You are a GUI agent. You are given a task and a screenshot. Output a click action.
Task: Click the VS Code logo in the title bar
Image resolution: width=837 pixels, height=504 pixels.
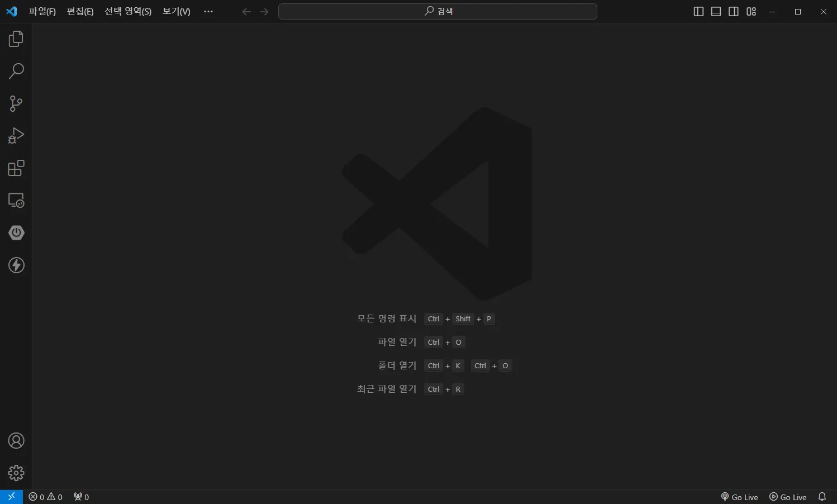coord(12,11)
